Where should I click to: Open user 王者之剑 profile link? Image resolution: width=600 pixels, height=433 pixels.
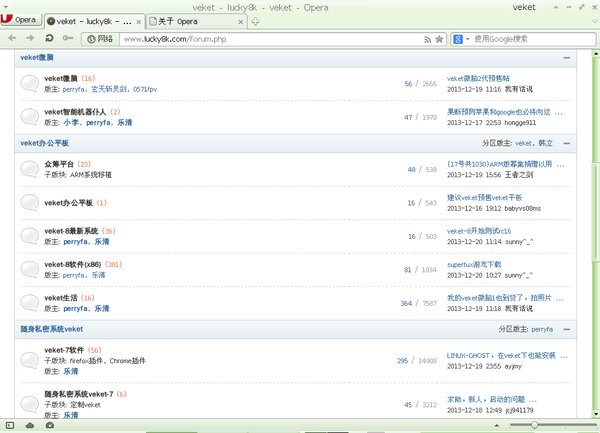[519, 175]
